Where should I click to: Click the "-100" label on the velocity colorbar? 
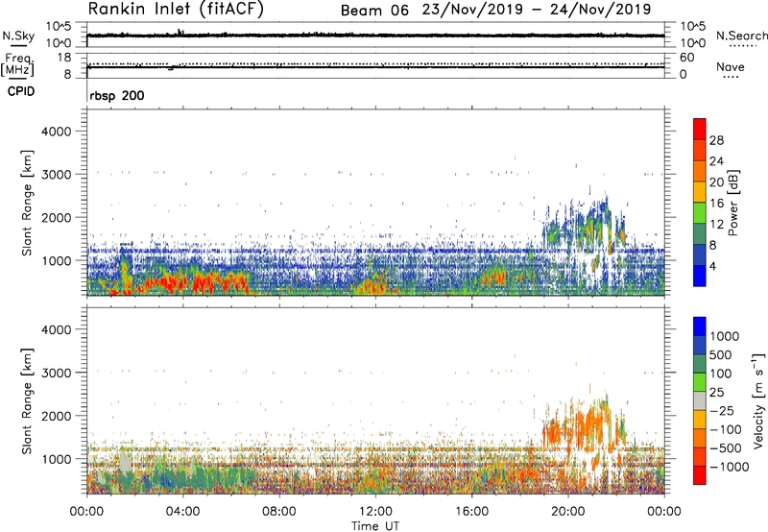(x=725, y=429)
